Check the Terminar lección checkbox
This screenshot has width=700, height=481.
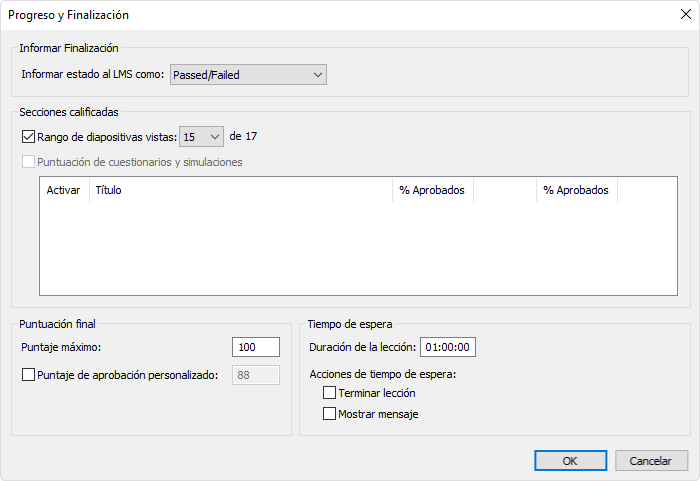click(329, 393)
